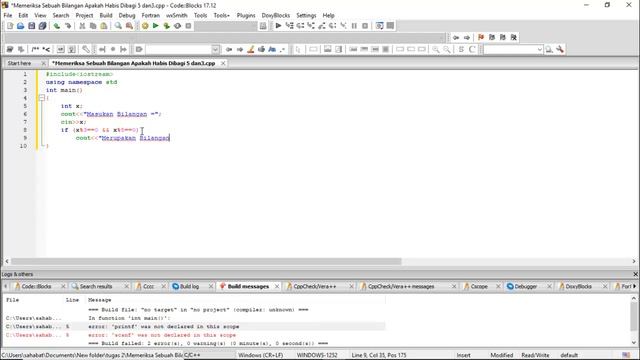Click the Build gear icon
640x360 pixels.
(145, 26)
